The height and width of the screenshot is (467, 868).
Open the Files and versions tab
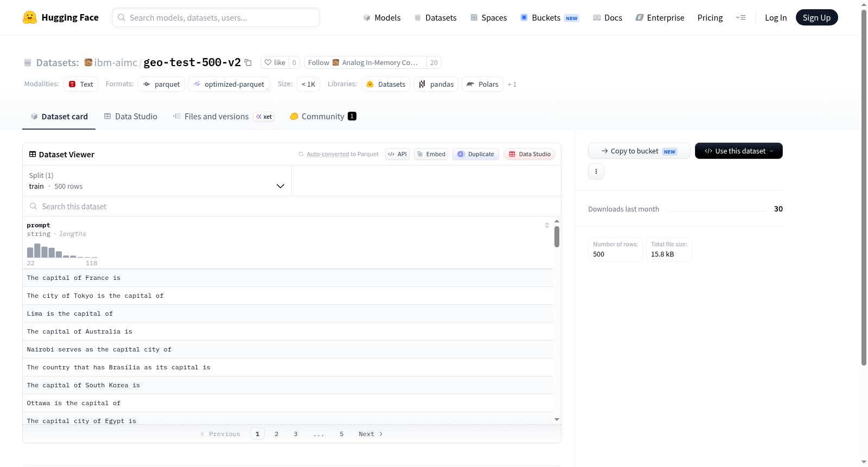tap(224, 116)
